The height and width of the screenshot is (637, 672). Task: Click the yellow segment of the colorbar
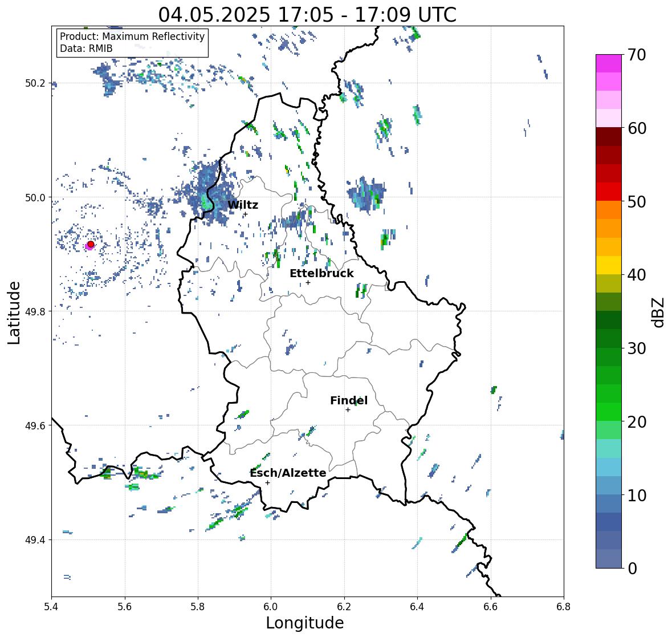[x=609, y=265]
